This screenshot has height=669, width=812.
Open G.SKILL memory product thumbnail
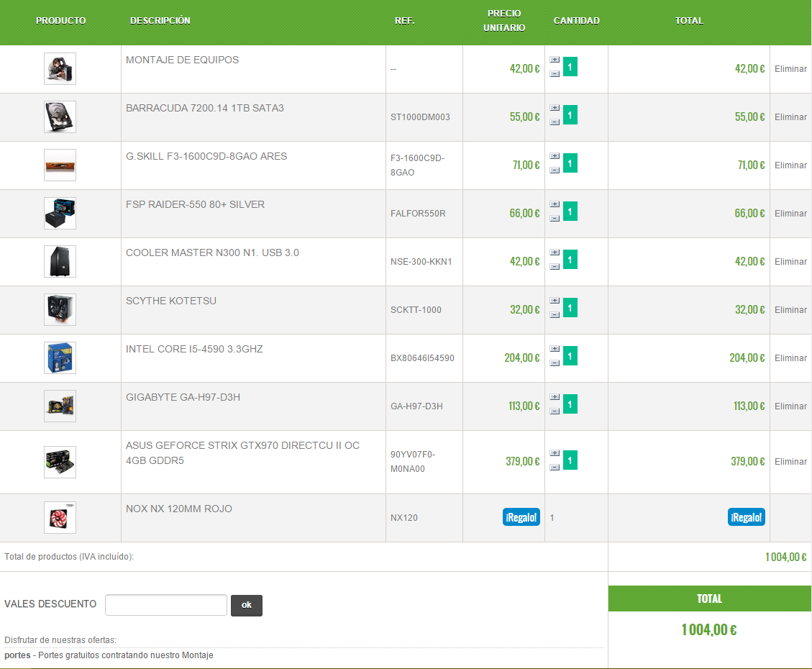(x=60, y=165)
